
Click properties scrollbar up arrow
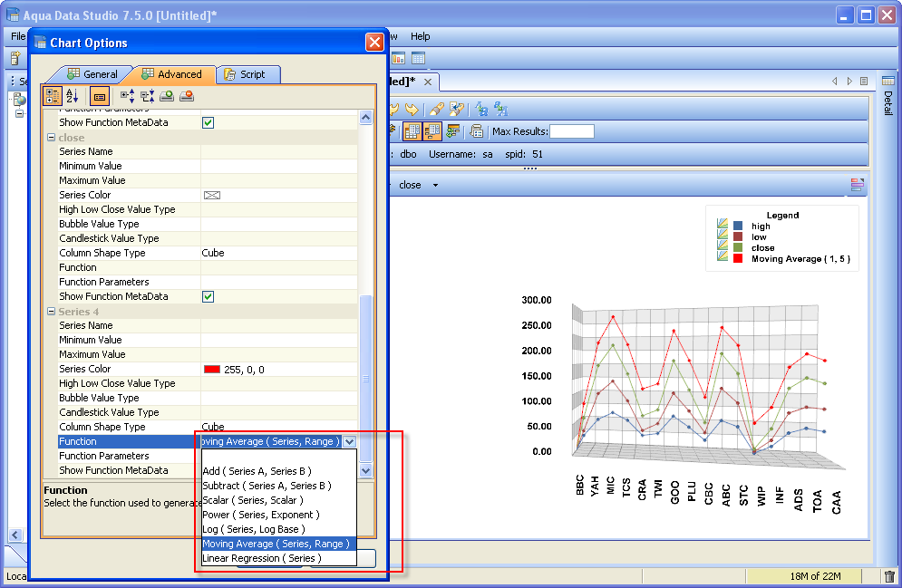point(366,117)
